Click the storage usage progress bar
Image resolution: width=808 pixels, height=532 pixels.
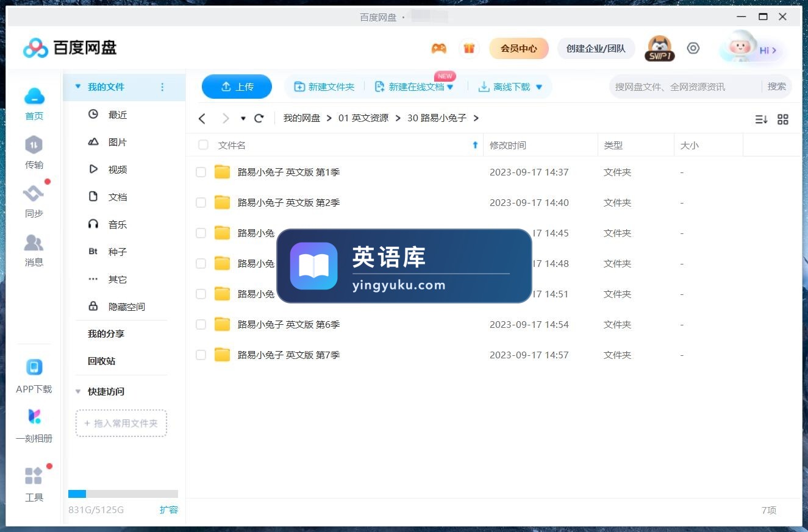[x=123, y=494]
